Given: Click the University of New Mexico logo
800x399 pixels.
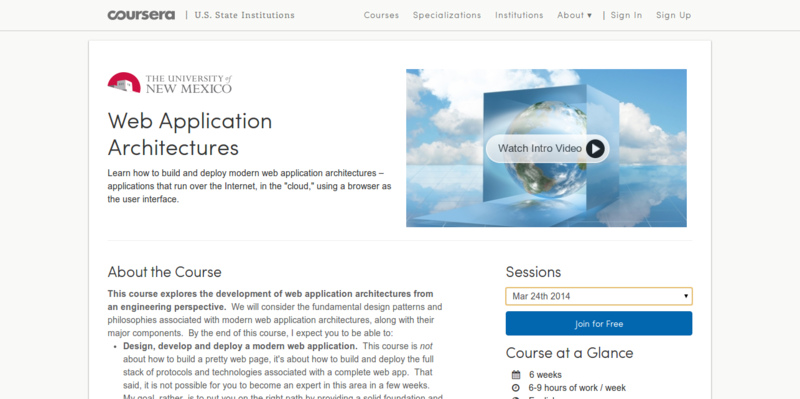Looking at the screenshot, I should tap(169, 83).
